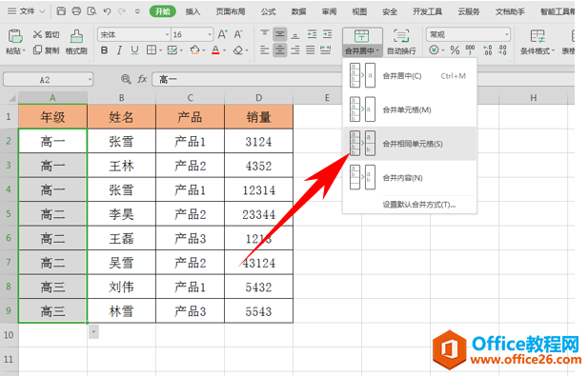Apply fill color bucket

tap(194, 49)
